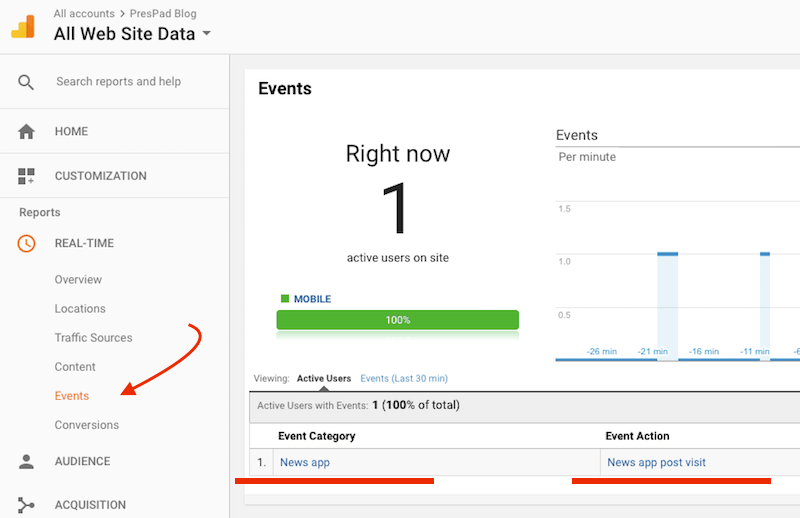Screen dimensions: 800x518
Task: Open CUSTOMIZATION section
Action: 101,176
